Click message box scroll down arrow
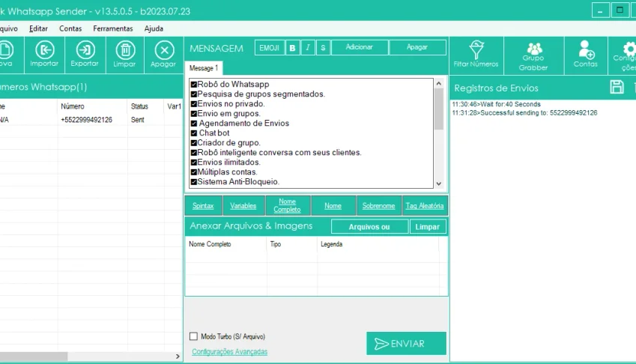The image size is (636, 364). coord(439,183)
